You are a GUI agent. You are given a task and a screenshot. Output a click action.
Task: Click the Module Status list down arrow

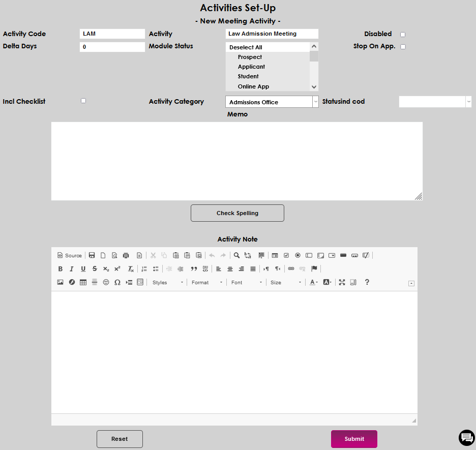pyautogui.click(x=314, y=87)
